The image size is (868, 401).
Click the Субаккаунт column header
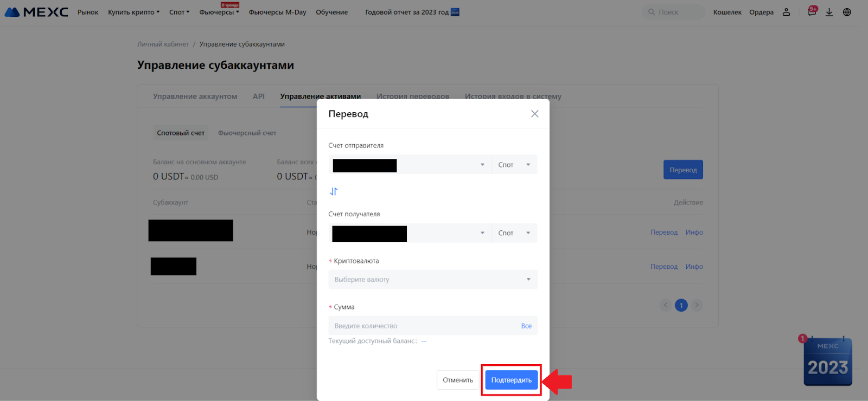coord(170,202)
